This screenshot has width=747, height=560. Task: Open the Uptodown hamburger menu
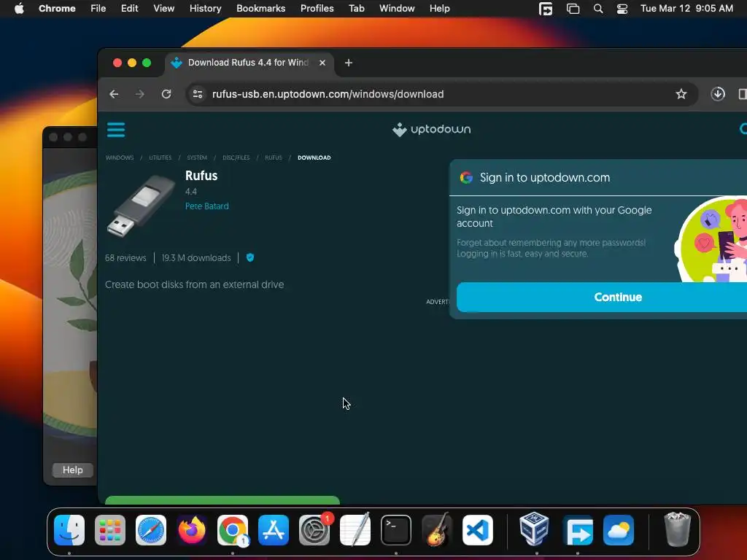(116, 130)
